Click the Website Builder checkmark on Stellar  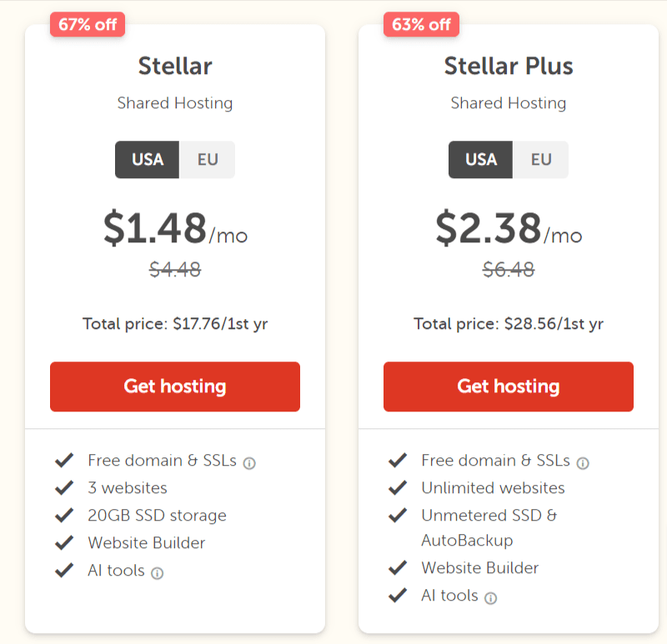click(64, 542)
